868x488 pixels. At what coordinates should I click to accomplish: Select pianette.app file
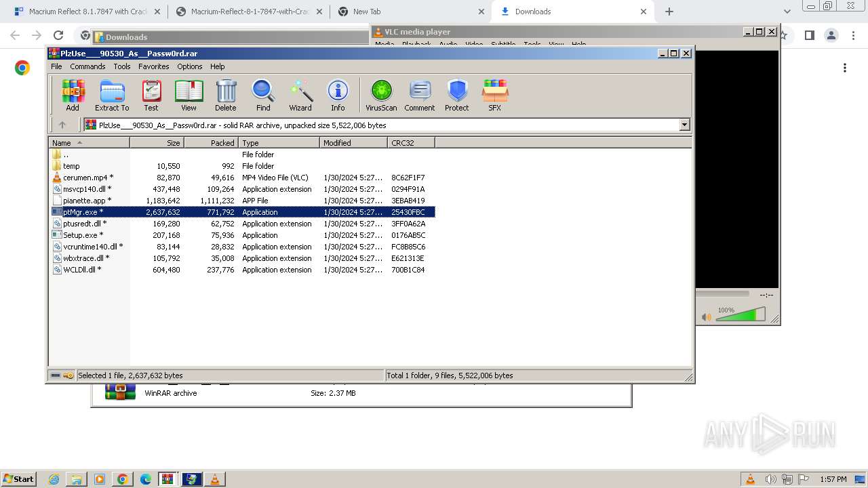click(x=242, y=201)
